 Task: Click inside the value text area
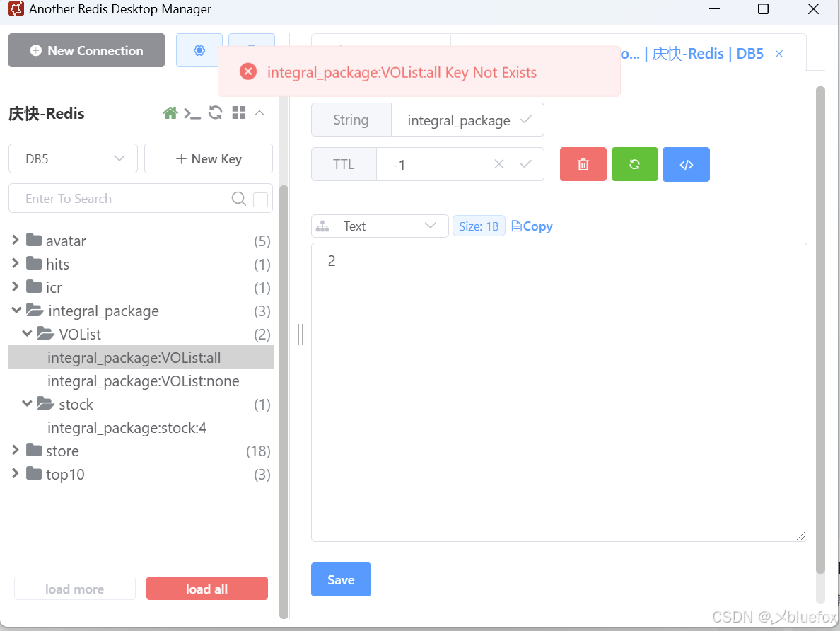coord(559,392)
